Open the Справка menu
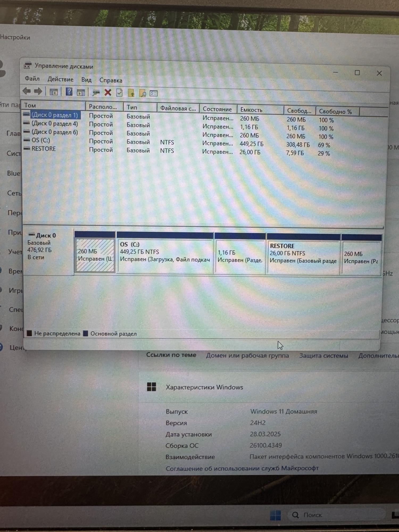Screen dimensions: 399x532 pyautogui.click(x=111, y=80)
